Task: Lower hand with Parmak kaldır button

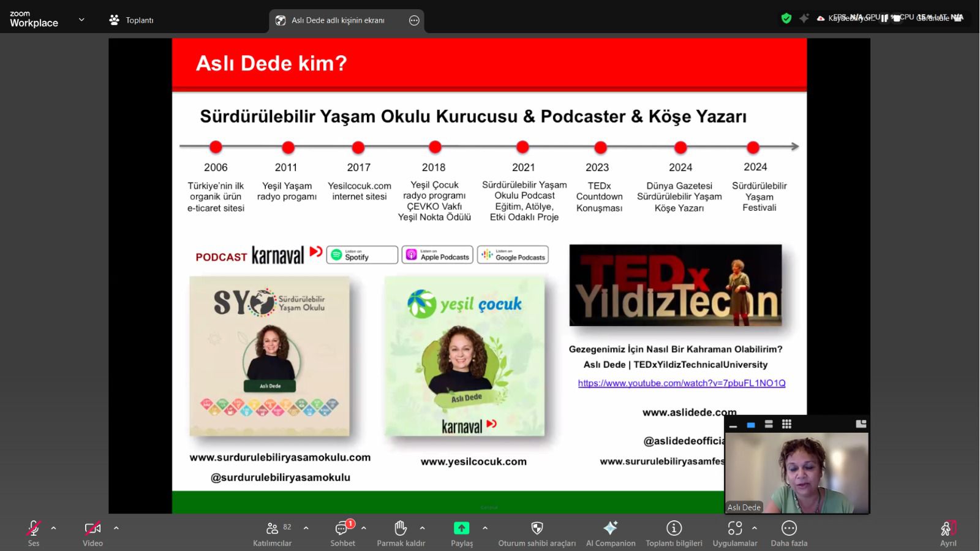Action: tap(401, 533)
